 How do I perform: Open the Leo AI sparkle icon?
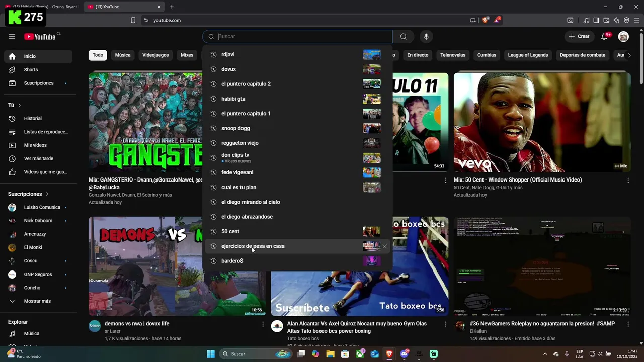click(x=616, y=20)
